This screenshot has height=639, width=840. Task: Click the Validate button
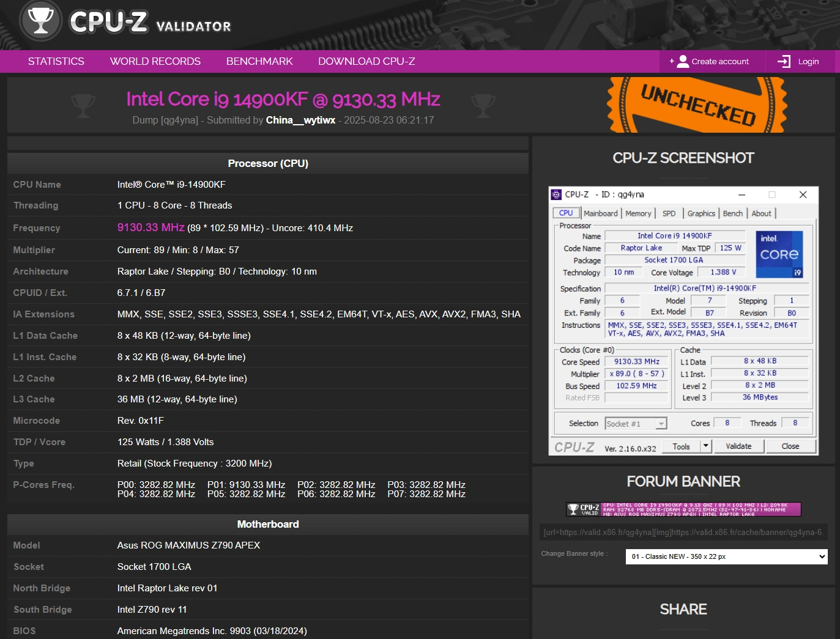[738, 446]
